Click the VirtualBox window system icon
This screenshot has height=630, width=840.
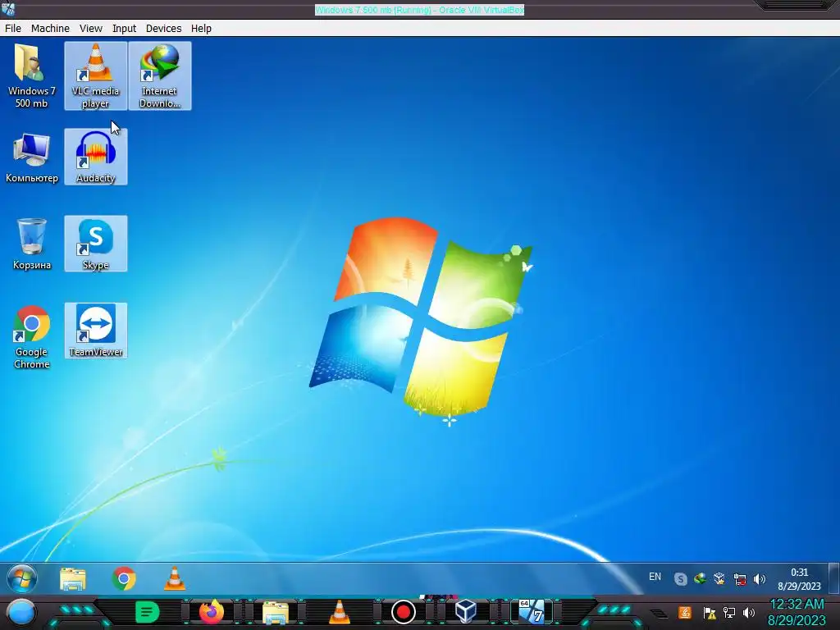(8, 8)
